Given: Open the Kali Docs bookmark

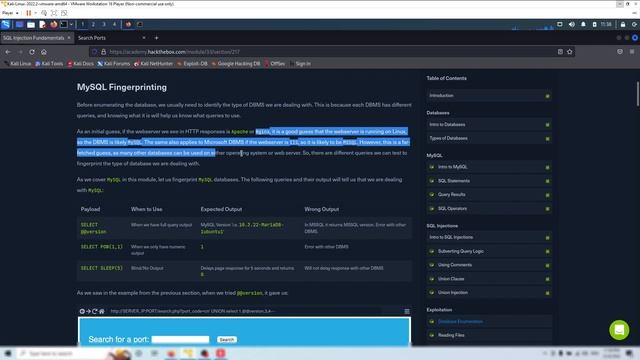Looking at the screenshot, I should [x=80, y=64].
